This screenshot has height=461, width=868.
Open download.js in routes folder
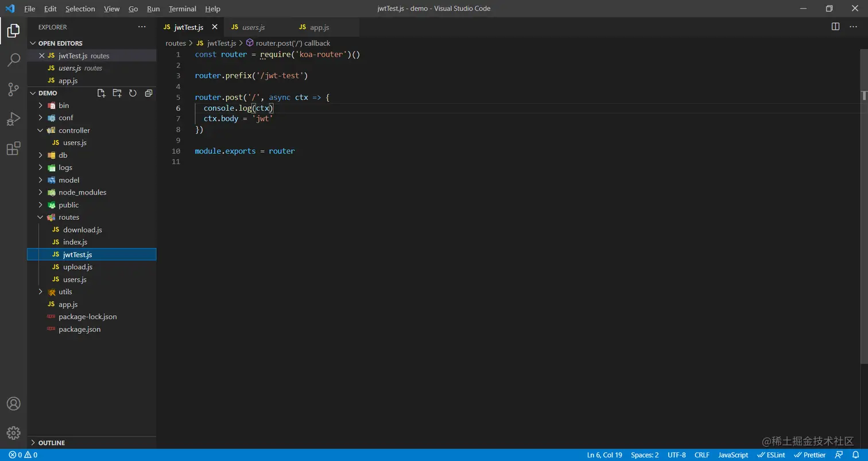tap(92, 230)
